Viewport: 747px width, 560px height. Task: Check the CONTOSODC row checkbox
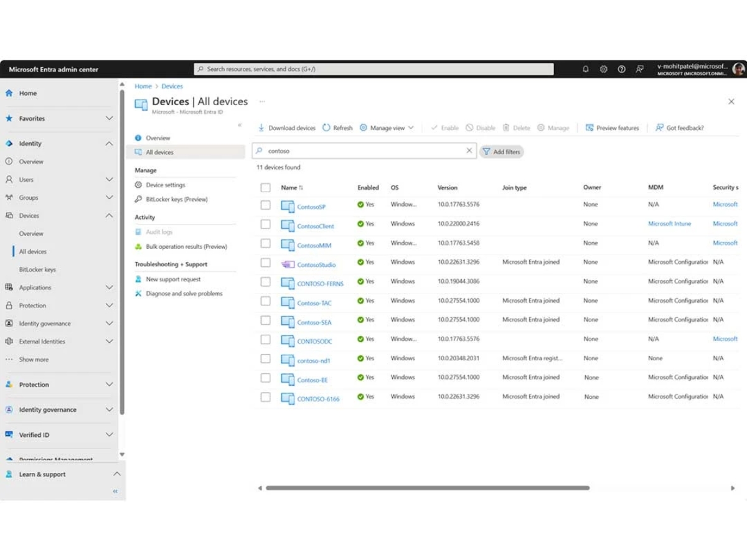click(266, 340)
